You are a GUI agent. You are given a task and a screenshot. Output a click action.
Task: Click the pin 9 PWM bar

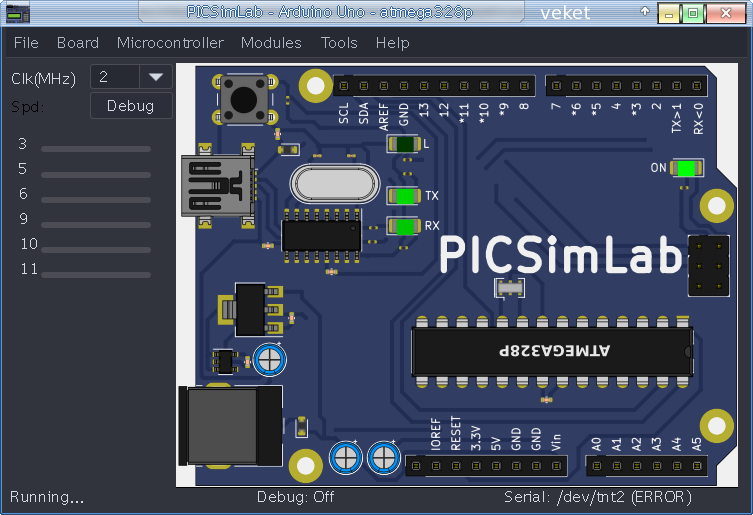(96, 225)
